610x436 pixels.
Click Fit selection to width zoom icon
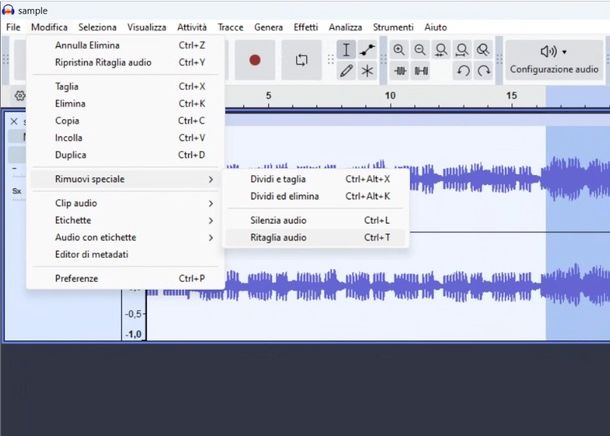pyautogui.click(x=441, y=50)
